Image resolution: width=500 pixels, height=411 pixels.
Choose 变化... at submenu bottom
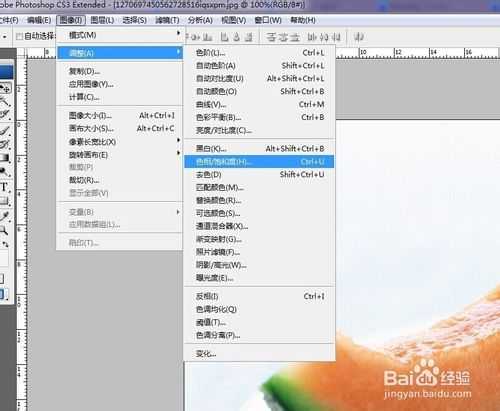point(259,354)
